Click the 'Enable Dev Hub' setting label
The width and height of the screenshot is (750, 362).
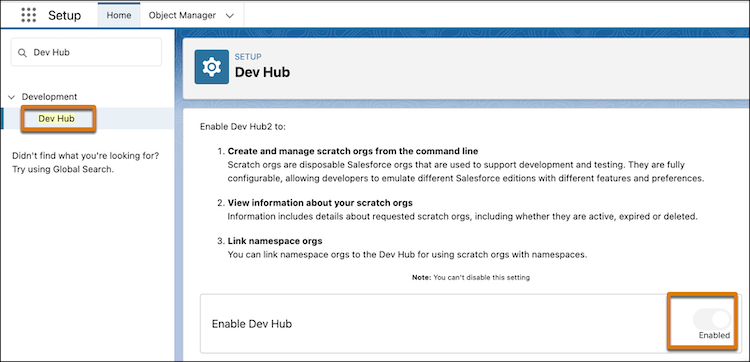point(252,324)
